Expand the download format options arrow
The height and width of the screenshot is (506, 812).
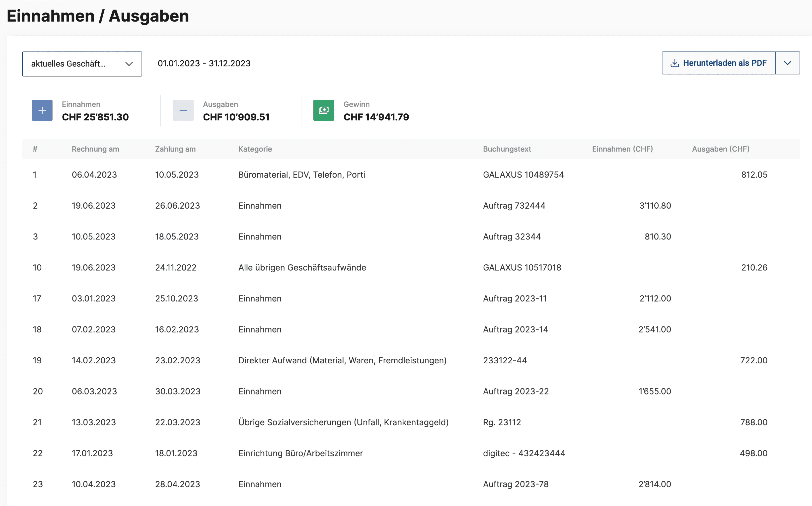click(x=787, y=63)
